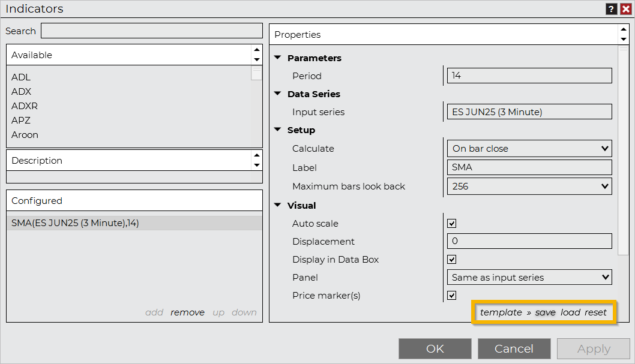Close the Indicators dialog with red X

point(626,9)
